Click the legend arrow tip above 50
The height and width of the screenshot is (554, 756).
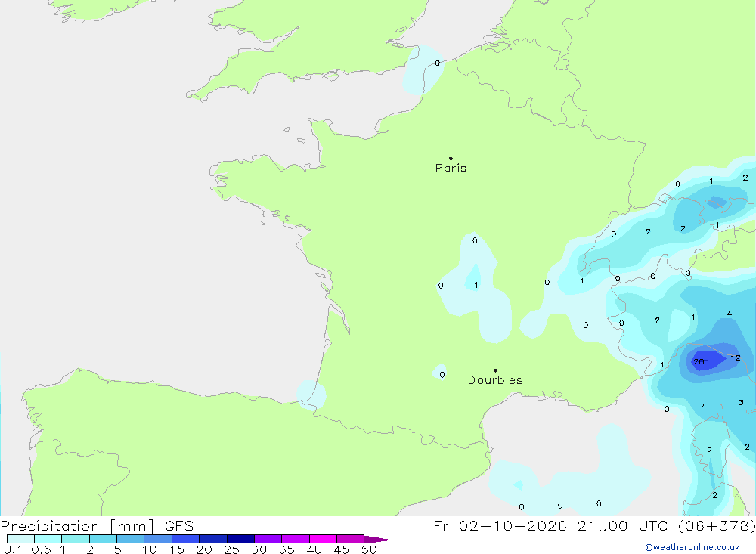378,540
